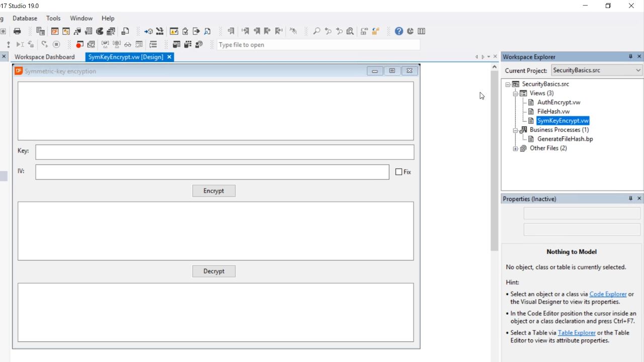Image resolution: width=644 pixels, height=362 pixels.
Task: Click the magnifying glass Find icon
Action: point(316,31)
